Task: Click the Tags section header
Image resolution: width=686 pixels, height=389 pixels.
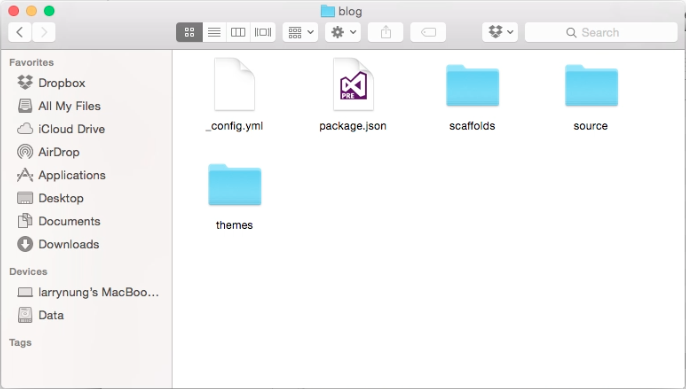Action: pyautogui.click(x=21, y=343)
